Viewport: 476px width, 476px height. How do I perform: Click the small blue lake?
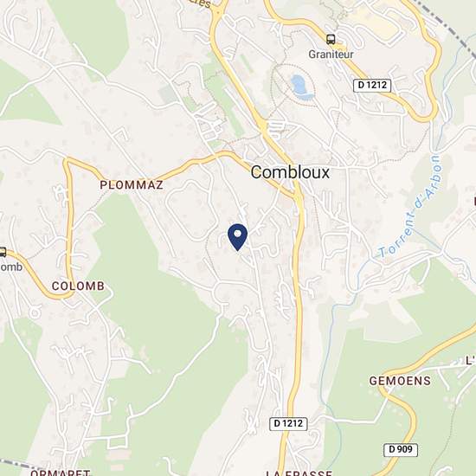[x=300, y=87]
